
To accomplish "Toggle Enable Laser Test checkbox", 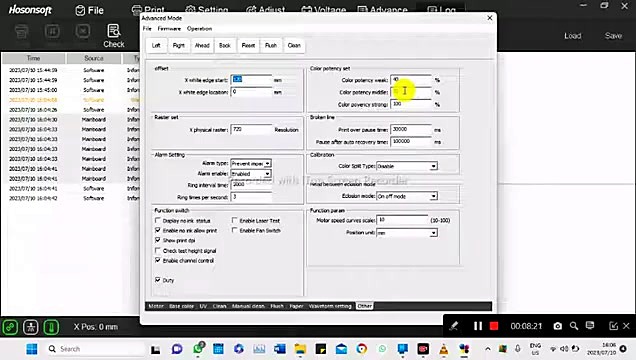I will click(x=234, y=221).
